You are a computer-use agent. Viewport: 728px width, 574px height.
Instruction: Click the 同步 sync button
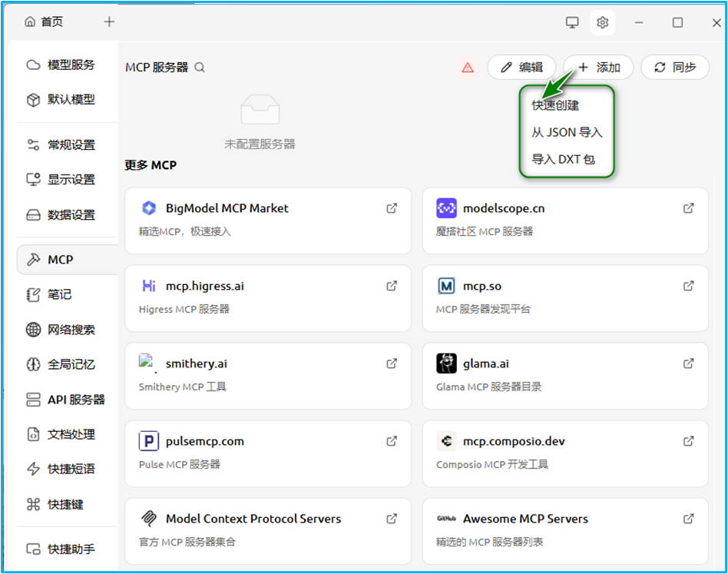(674, 68)
